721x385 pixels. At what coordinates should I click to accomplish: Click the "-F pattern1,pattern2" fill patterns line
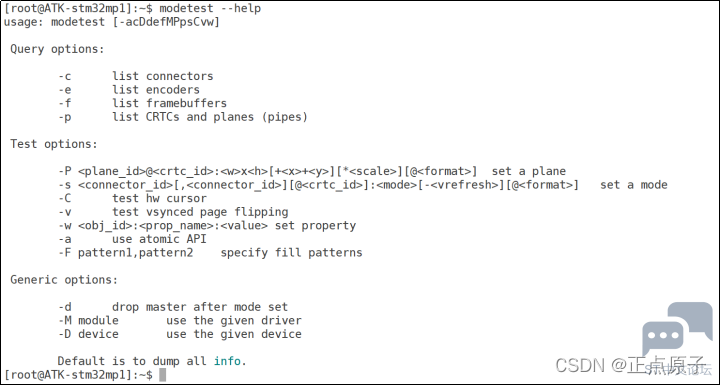(210, 253)
